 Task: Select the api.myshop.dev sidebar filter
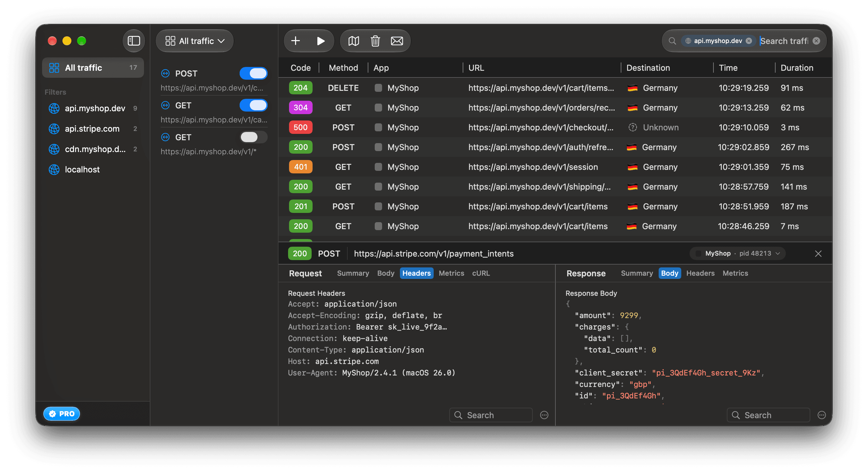(93, 108)
